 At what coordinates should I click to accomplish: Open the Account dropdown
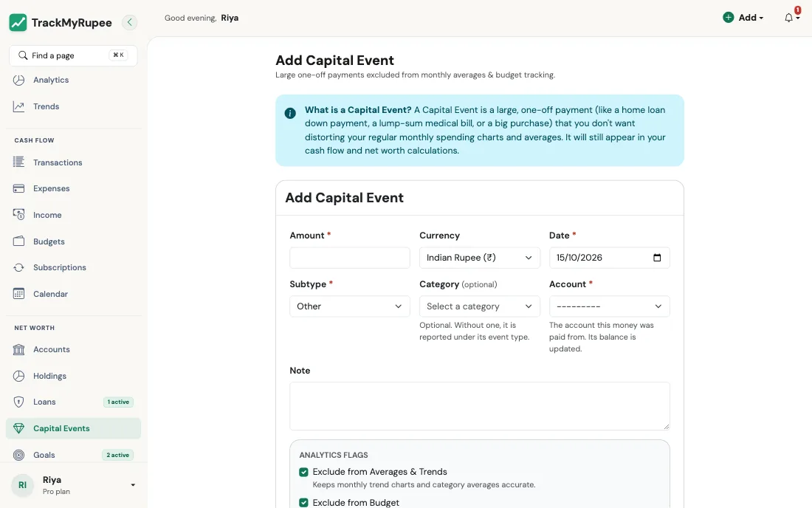coord(610,306)
